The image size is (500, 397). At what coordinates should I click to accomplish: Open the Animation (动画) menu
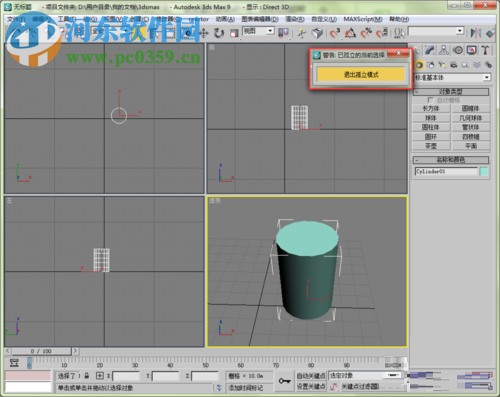225,19
